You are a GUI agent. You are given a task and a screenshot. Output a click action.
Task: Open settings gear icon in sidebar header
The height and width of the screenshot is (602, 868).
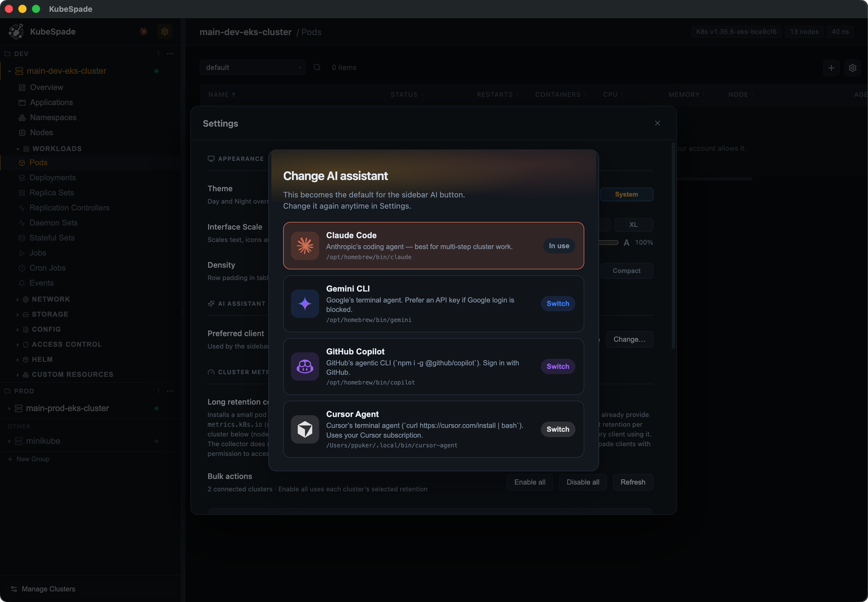click(x=165, y=32)
